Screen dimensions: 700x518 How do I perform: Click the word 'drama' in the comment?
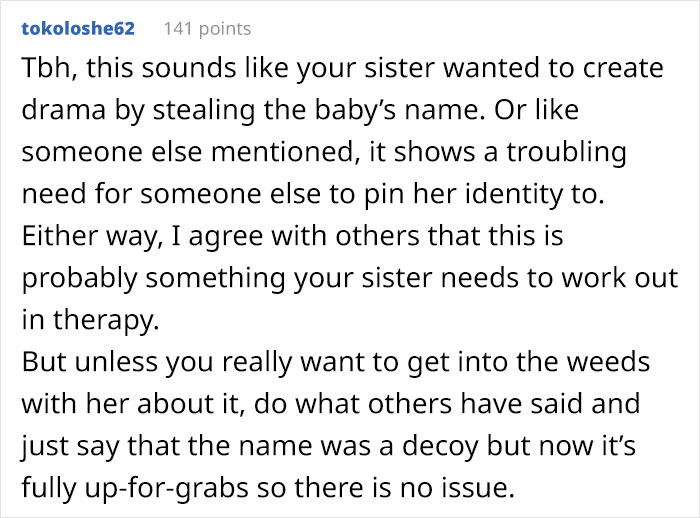point(64,110)
